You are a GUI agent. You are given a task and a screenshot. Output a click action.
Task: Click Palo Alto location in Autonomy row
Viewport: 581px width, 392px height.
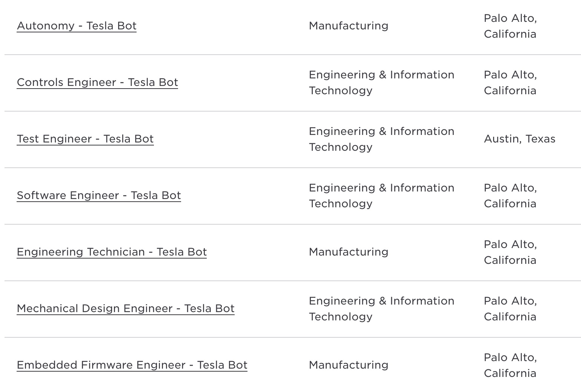510,26
